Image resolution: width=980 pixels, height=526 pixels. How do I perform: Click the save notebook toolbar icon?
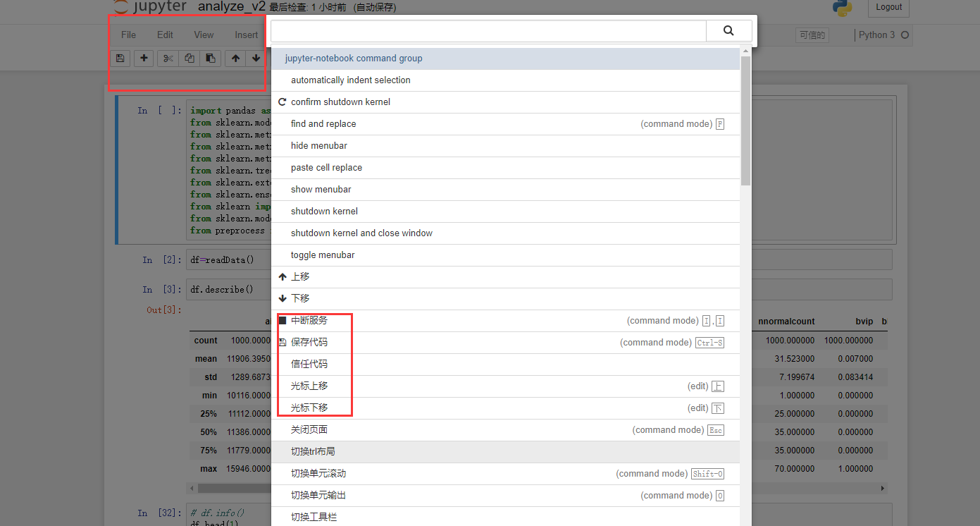tap(120, 59)
